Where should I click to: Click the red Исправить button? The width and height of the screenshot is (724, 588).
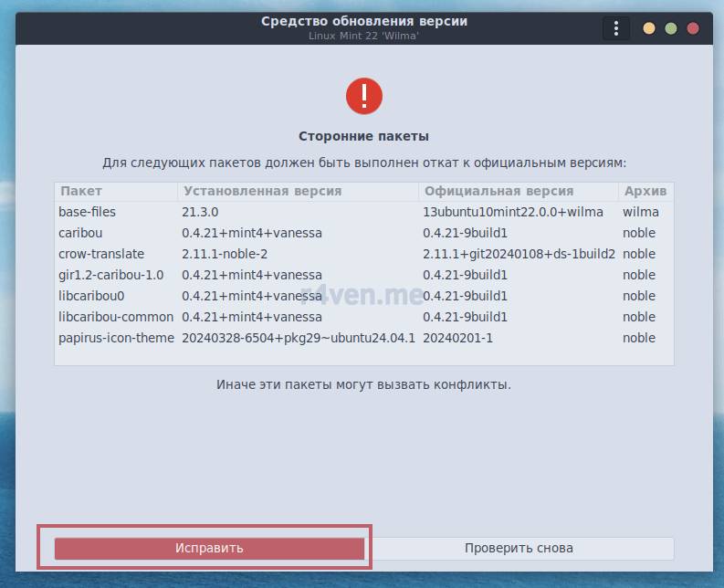(209, 548)
